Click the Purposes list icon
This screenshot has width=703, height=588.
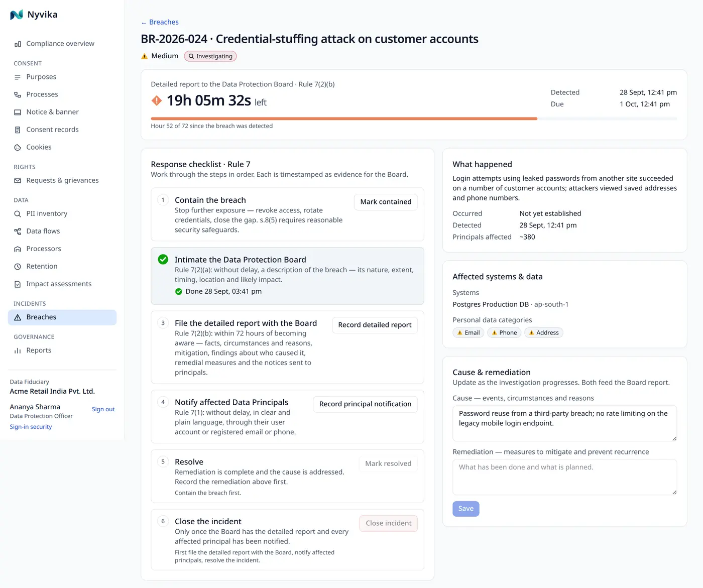[x=18, y=77]
